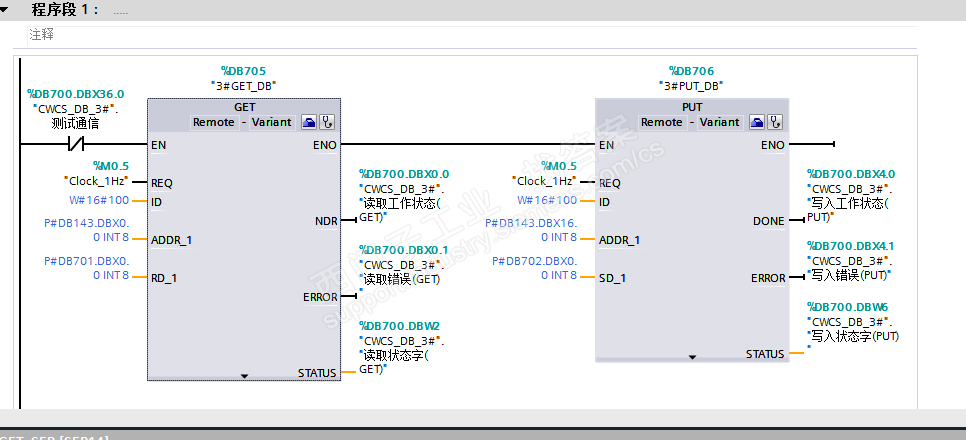Viewport: 966px width, 440px height.
Task: Click %DB706 instance data block label
Action: point(691,71)
